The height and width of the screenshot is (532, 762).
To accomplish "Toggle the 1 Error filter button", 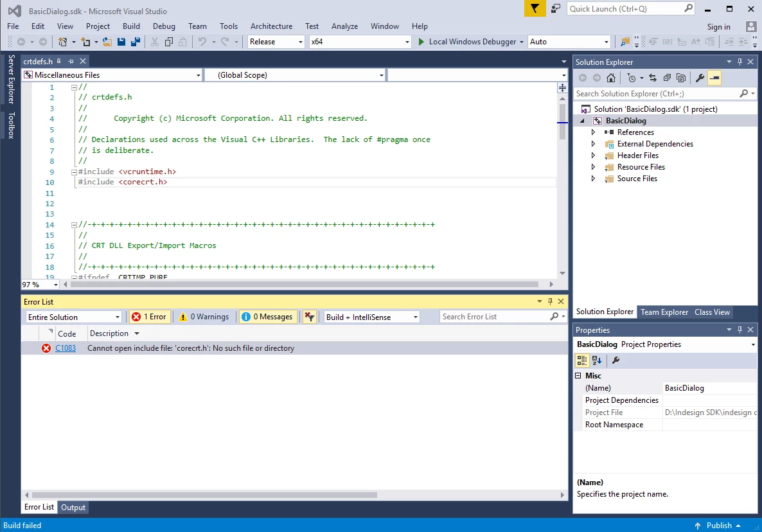I will (x=149, y=317).
